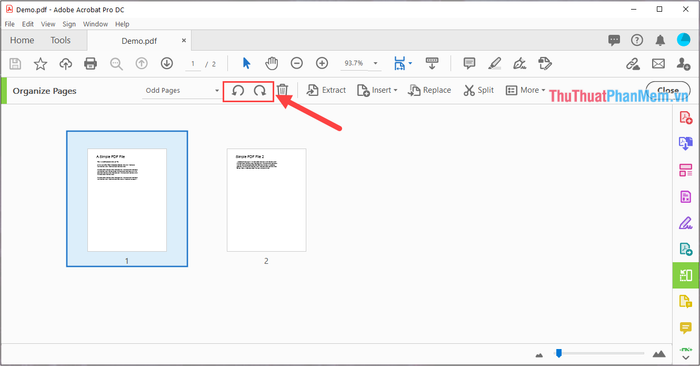Click the current page number field
Viewport: 700px width, 366px height.
pos(193,64)
